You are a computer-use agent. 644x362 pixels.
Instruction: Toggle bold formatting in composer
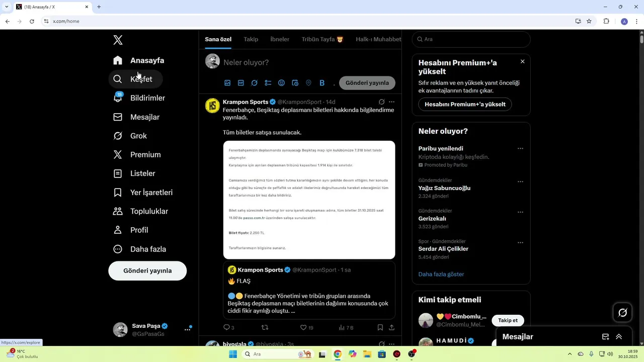(322, 83)
